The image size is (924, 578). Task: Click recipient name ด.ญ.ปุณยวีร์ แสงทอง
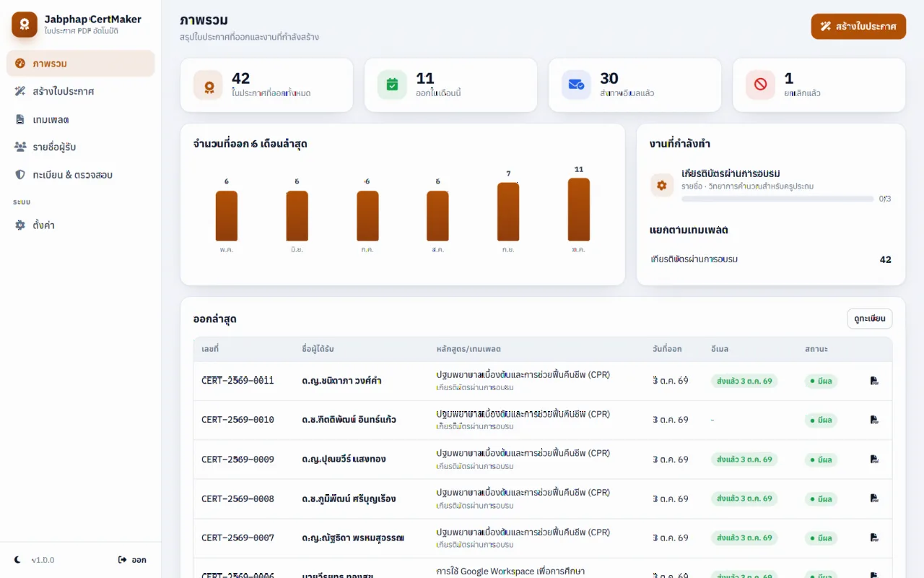[344, 459]
